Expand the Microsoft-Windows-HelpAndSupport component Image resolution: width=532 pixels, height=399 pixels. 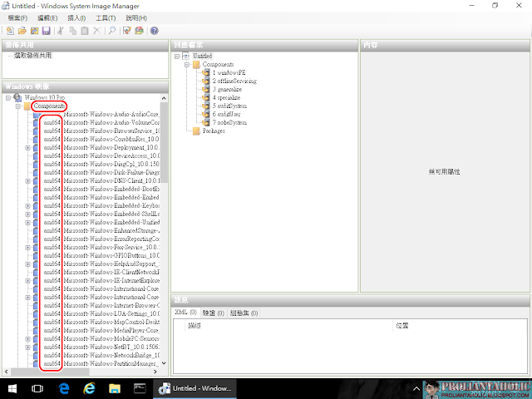[x=27, y=264]
